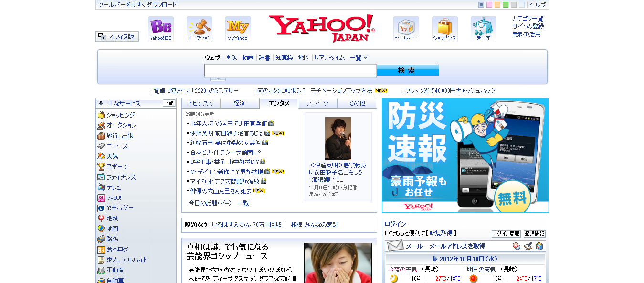Switch to the 経済 tab

(240, 103)
